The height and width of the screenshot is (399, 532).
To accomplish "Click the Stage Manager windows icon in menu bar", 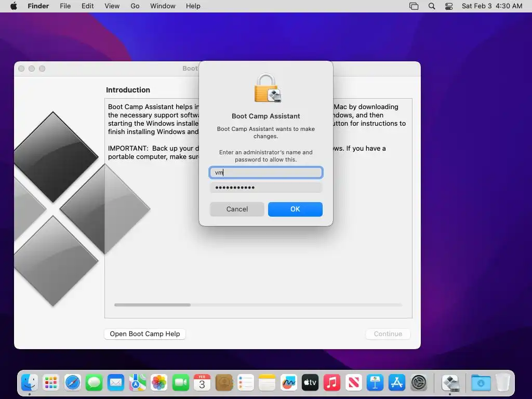I will [414, 6].
